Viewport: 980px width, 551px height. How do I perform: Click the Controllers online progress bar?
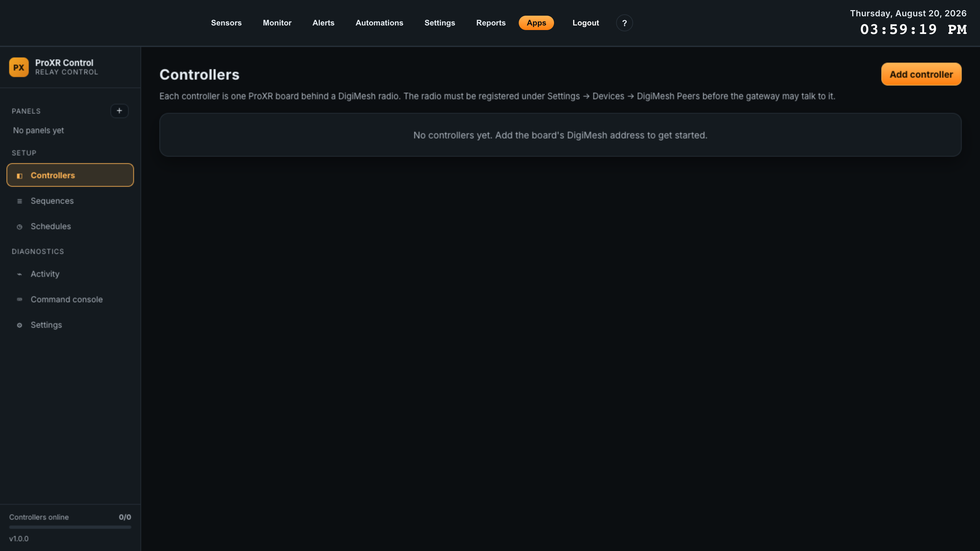(x=70, y=527)
